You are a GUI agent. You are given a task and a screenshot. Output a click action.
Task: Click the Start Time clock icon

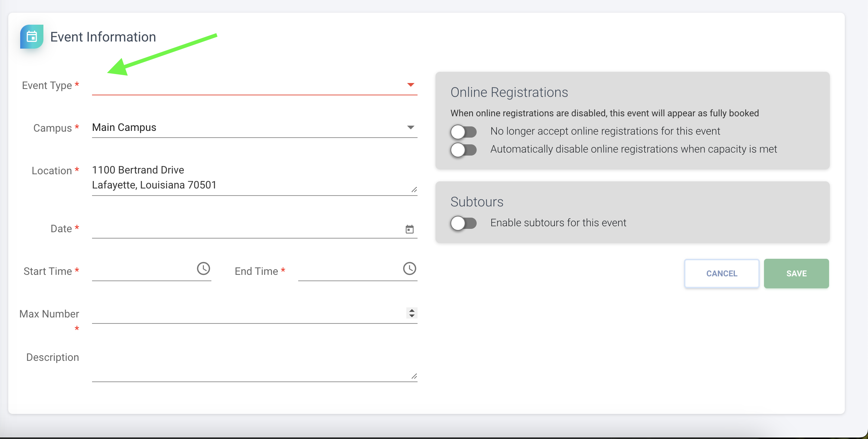pyautogui.click(x=204, y=268)
